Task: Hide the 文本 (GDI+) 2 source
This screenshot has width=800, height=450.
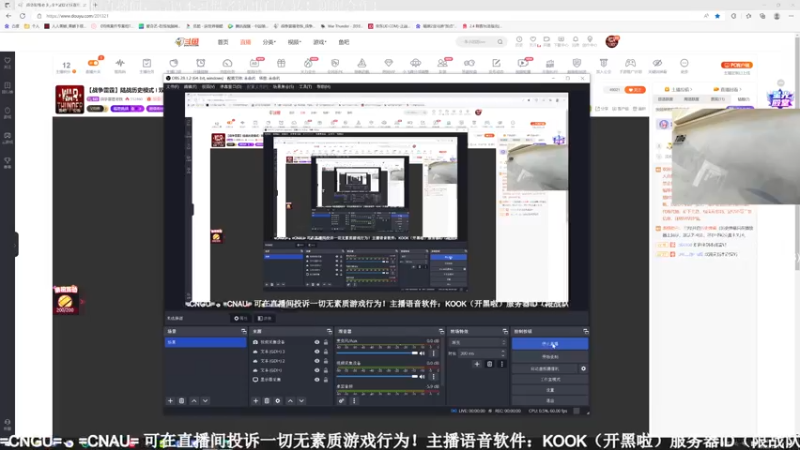Action: (x=317, y=361)
